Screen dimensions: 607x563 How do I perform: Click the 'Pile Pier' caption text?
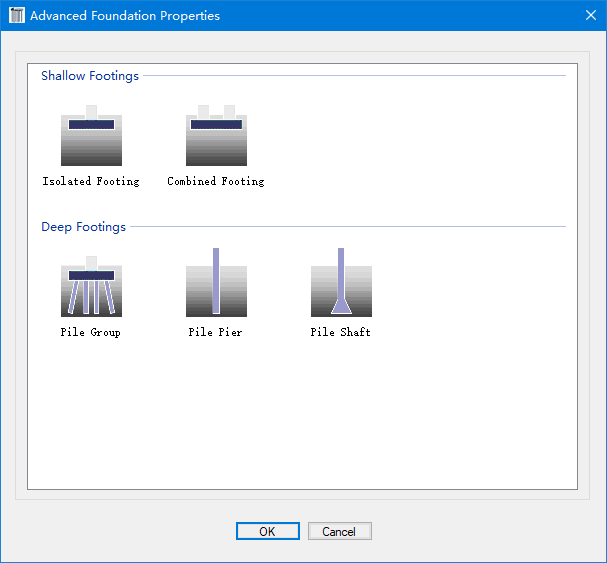point(216,332)
